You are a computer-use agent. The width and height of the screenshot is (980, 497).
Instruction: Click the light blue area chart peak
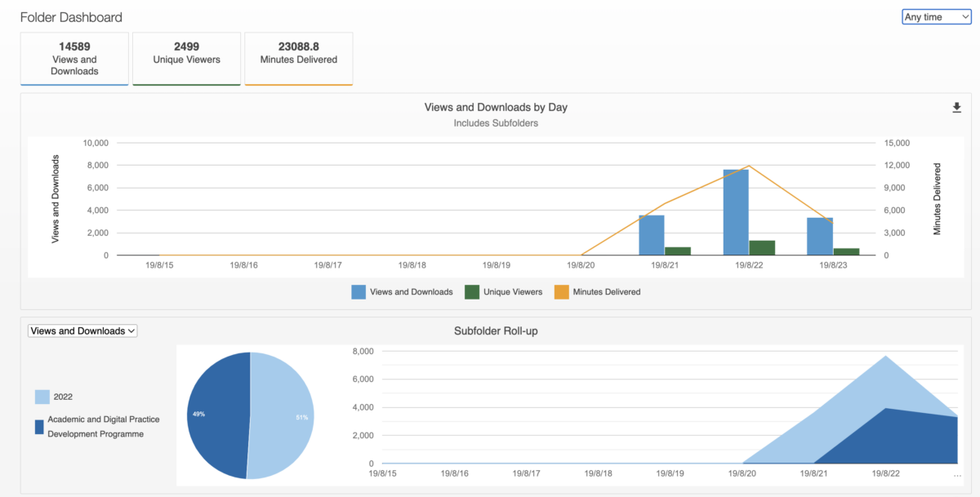[886, 357]
